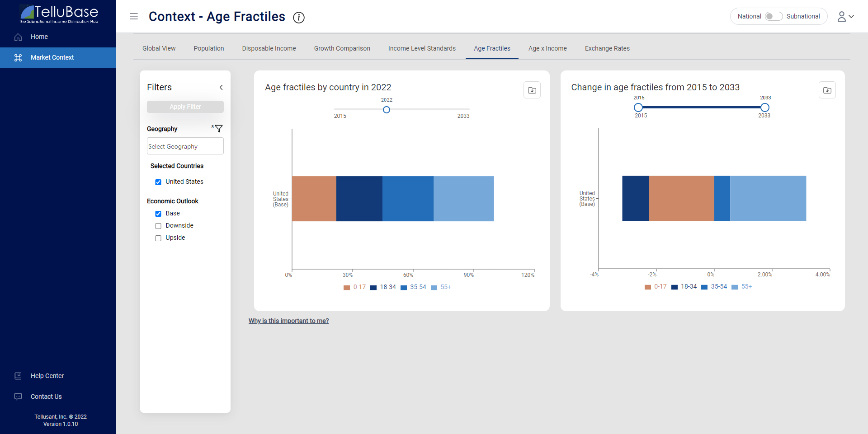868x434 pixels.
Task: Toggle the 35-54 legend swatch in right chart
Action: [704, 287]
